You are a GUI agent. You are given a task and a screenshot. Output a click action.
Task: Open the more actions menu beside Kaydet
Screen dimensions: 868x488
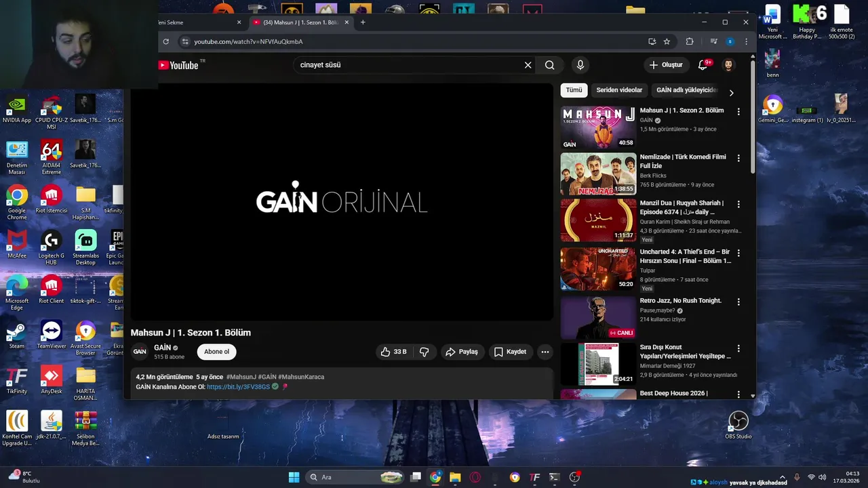[x=545, y=352]
